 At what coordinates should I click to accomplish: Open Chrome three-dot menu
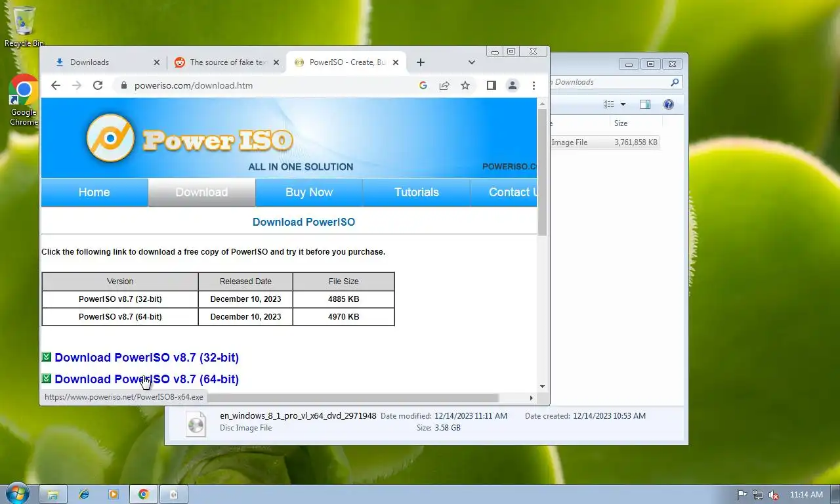point(534,85)
